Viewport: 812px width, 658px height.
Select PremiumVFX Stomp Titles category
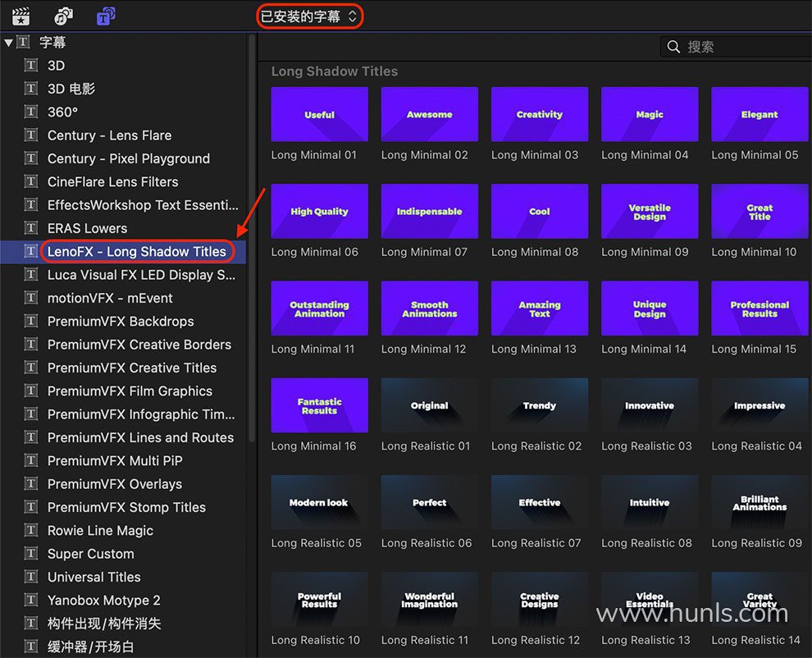(x=123, y=507)
